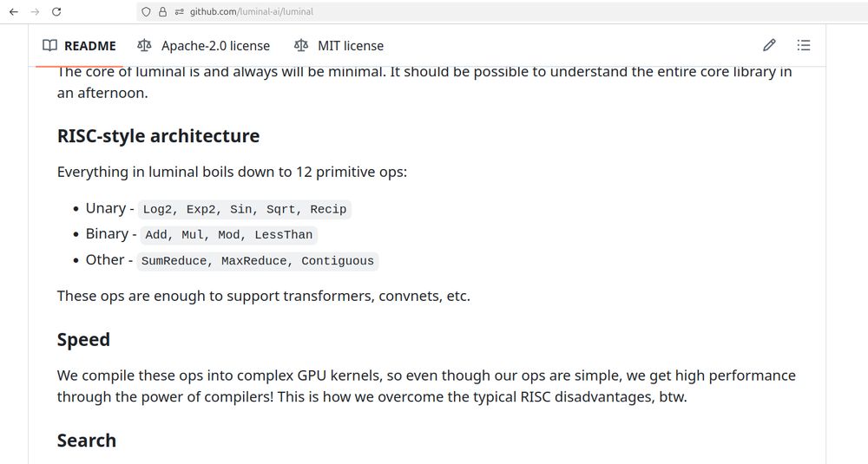Viewport: 868px width, 464px height.
Task: Reload the current page
Action: coord(56,12)
